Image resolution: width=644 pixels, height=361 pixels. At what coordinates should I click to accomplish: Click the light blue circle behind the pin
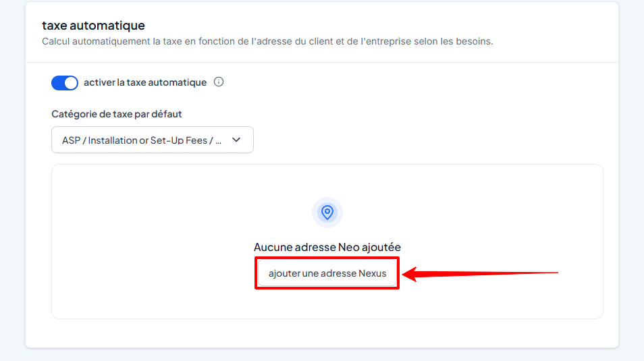pos(327,213)
